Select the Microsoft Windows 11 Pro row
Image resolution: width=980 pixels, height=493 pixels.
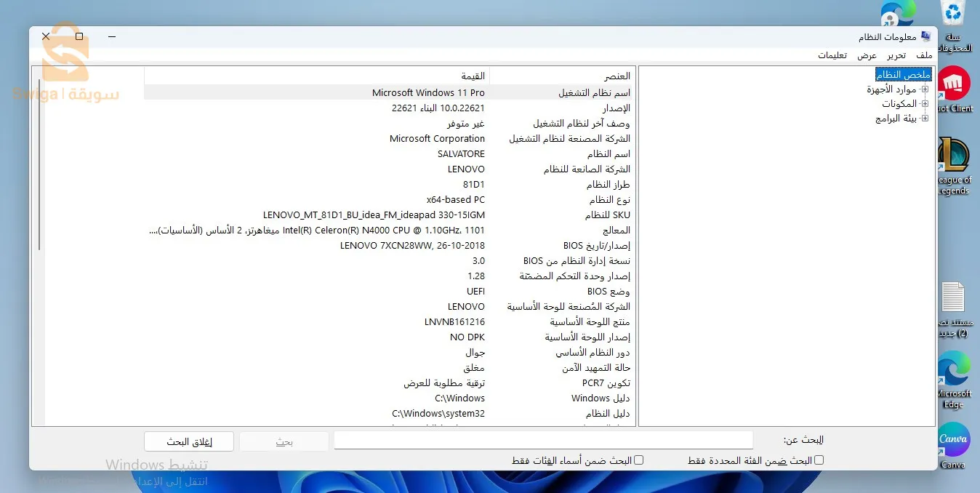pyautogui.click(x=428, y=92)
